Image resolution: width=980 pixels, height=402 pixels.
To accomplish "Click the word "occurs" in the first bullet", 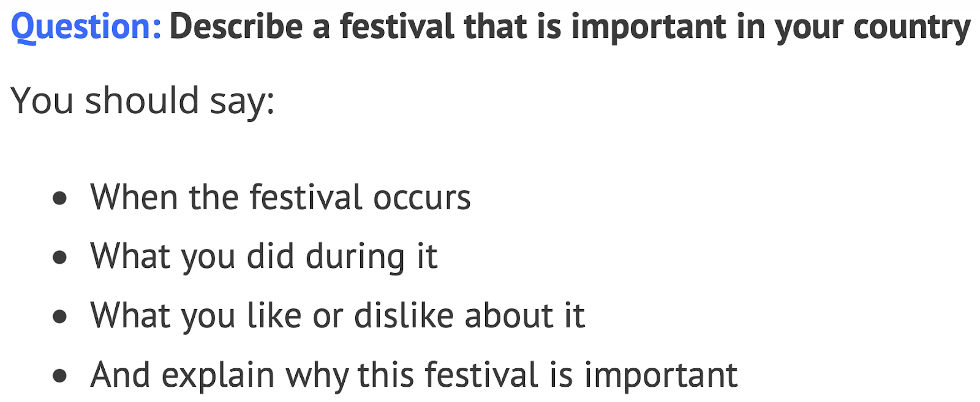I will pyautogui.click(x=422, y=199).
